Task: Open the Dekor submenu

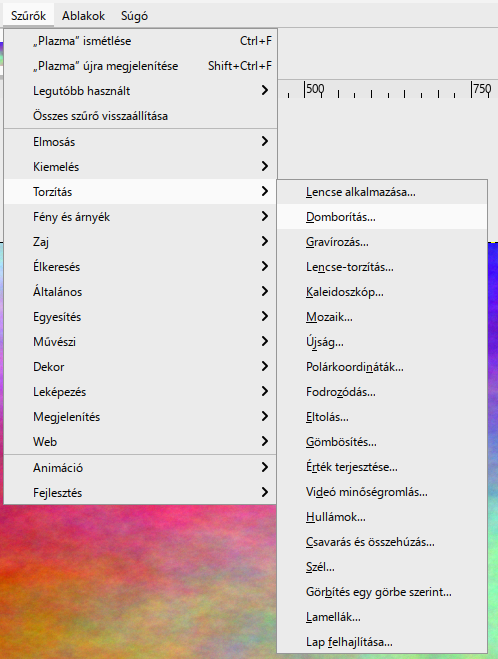Action: coord(140,367)
